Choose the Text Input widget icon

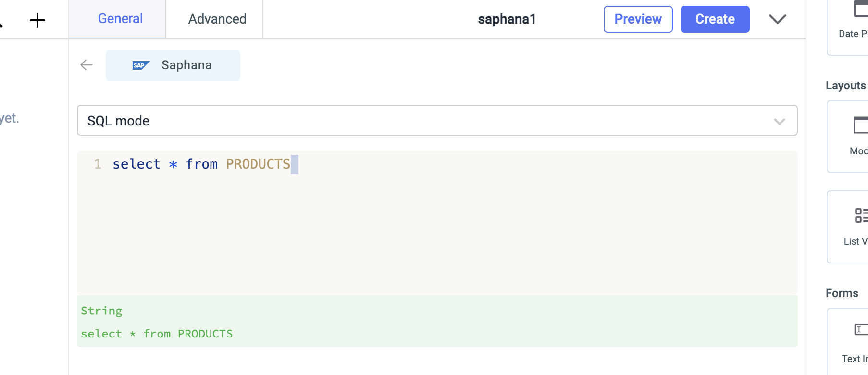860,330
